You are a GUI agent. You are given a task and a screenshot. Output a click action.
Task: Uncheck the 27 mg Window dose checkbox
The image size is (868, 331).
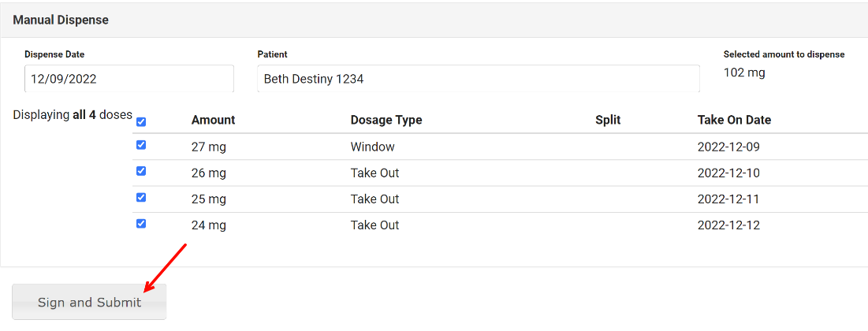pyautogui.click(x=141, y=145)
